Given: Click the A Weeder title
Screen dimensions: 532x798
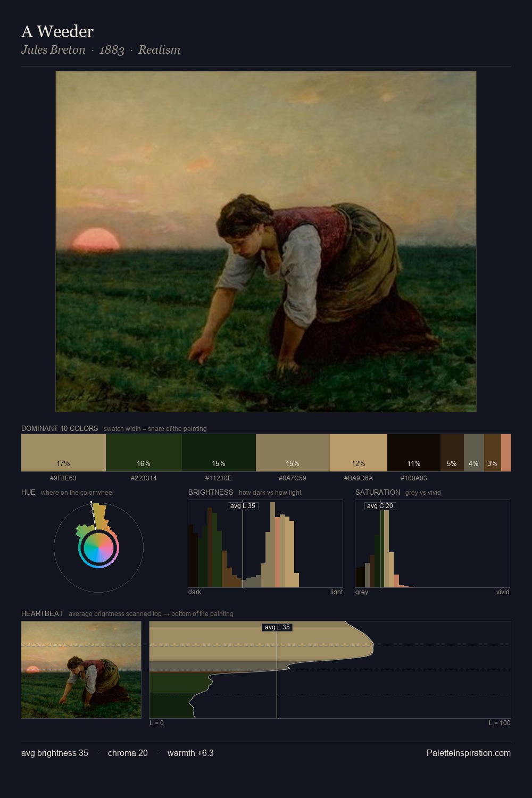Looking at the screenshot, I should tap(57, 31).
